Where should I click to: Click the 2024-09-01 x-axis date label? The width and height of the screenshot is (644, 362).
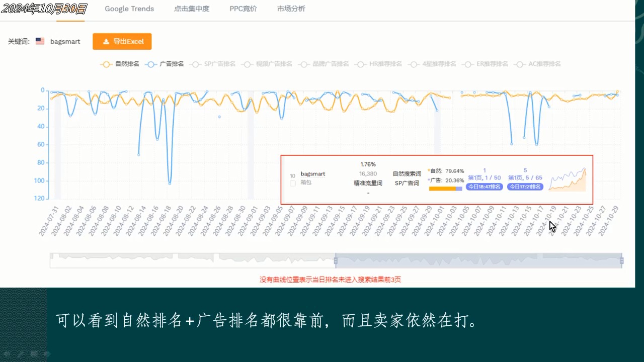pos(248,221)
